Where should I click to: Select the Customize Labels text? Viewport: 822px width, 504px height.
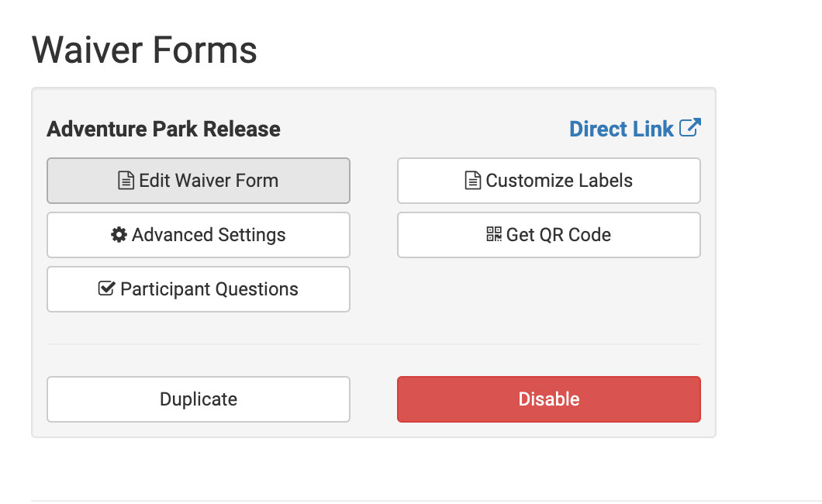559,181
